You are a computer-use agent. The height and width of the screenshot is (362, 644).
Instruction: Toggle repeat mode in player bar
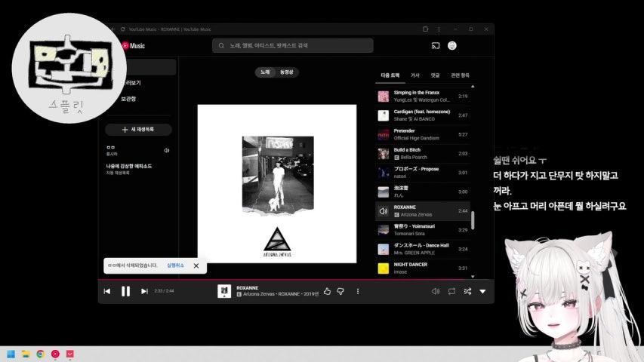[451, 291]
